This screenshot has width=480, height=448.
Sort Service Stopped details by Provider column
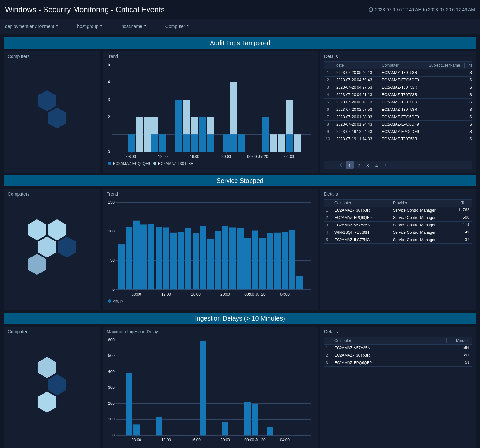click(400, 203)
